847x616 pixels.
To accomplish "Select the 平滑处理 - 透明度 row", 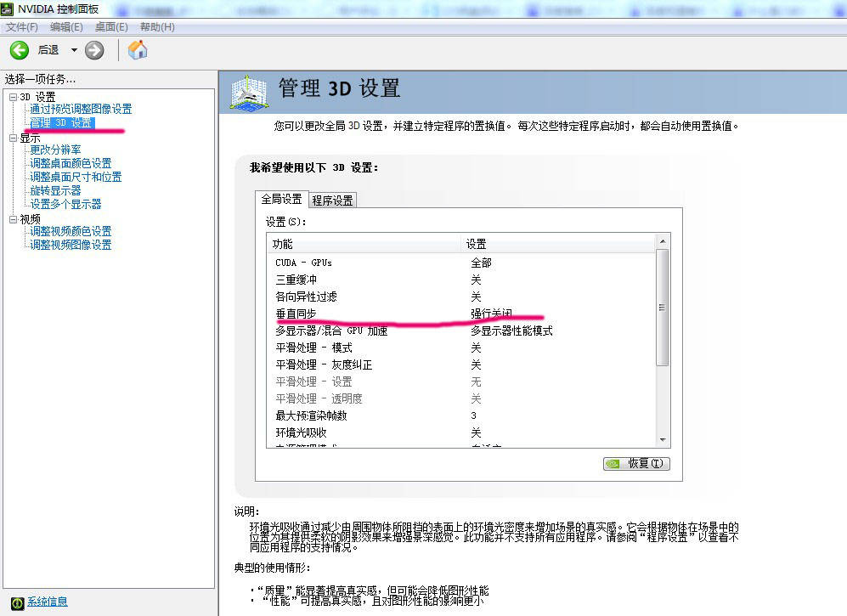I will (462, 398).
